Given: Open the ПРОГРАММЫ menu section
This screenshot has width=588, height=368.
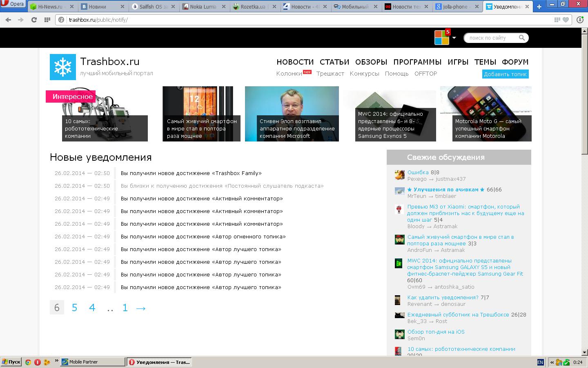Looking at the screenshot, I should point(417,62).
